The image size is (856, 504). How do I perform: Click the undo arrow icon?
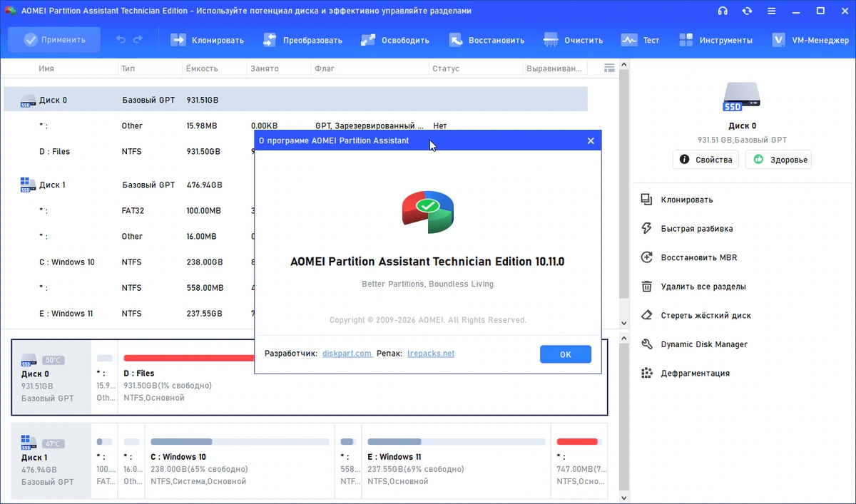pos(121,40)
